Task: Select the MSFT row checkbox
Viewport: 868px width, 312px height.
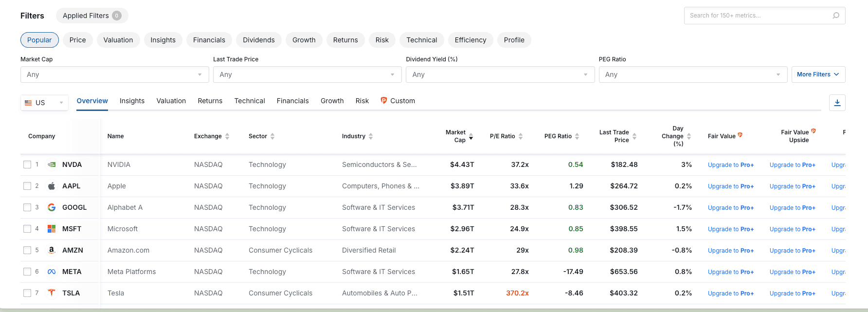Action: 27,229
